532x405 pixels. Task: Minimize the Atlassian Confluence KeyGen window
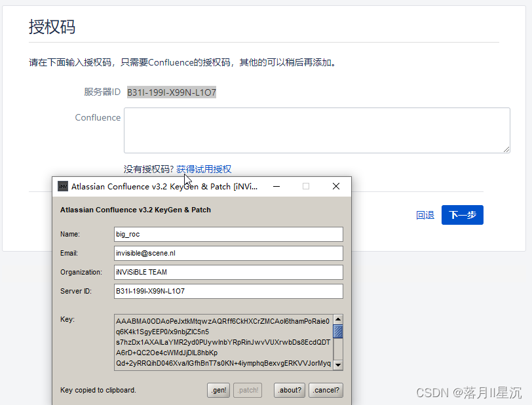276,186
